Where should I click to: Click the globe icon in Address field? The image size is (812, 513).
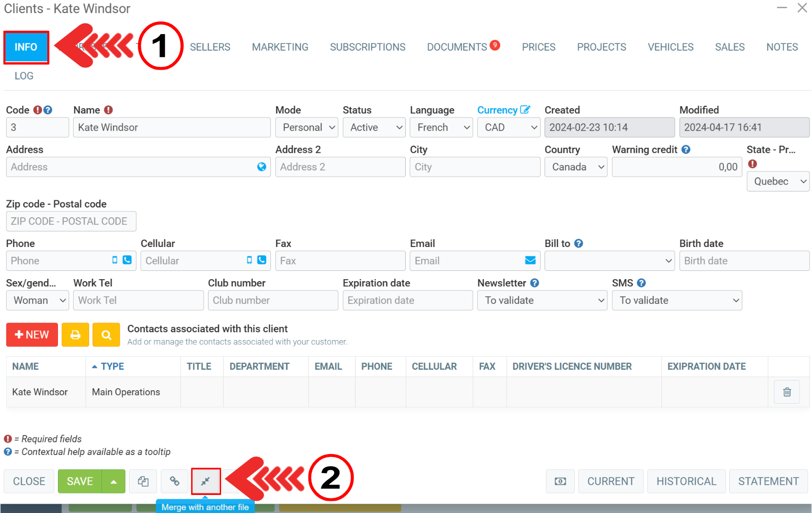pos(262,167)
